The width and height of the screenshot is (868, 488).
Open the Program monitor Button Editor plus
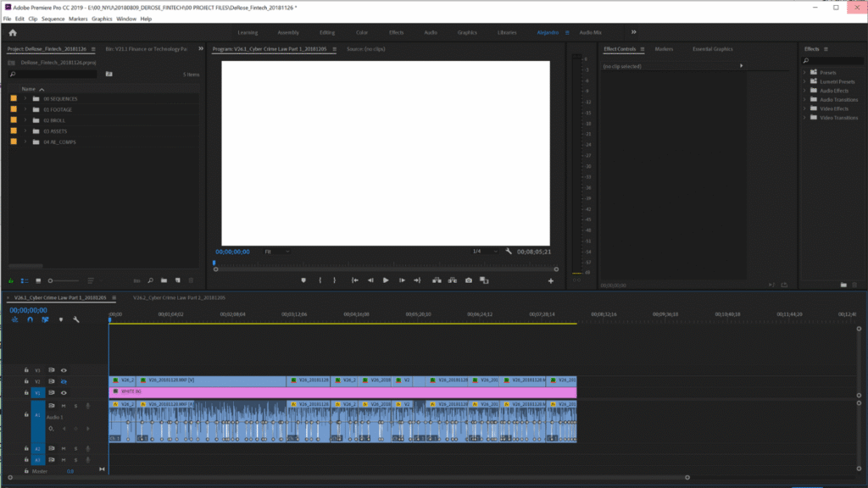click(551, 281)
